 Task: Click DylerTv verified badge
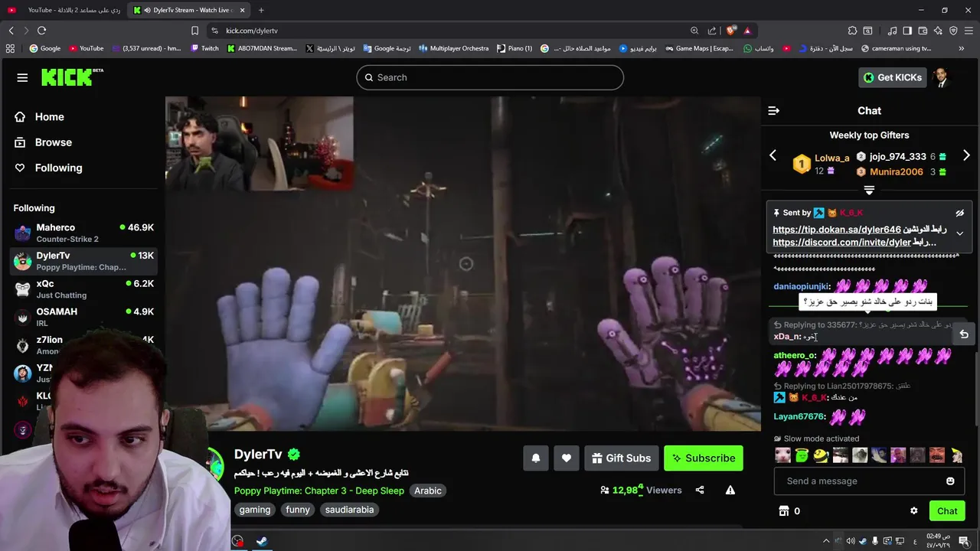pyautogui.click(x=294, y=455)
